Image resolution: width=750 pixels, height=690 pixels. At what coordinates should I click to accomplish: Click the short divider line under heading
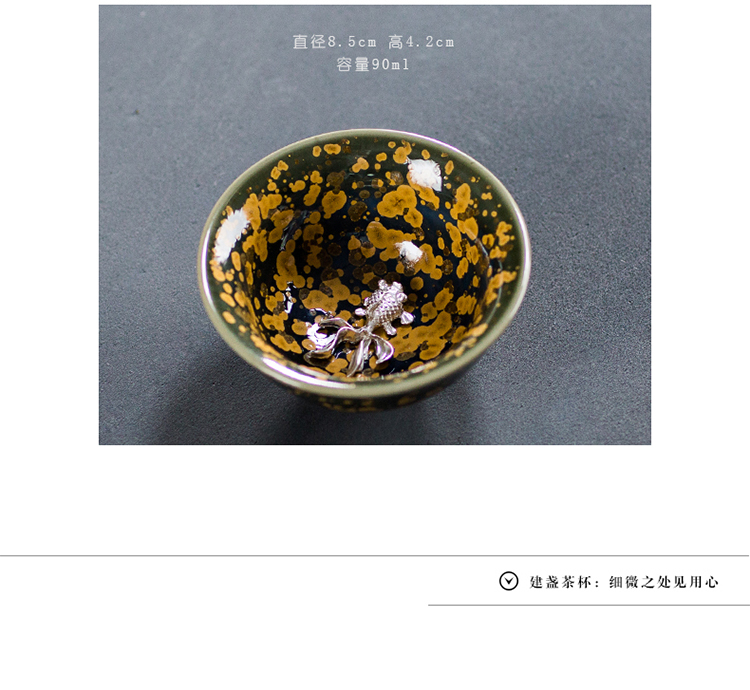(x=589, y=605)
